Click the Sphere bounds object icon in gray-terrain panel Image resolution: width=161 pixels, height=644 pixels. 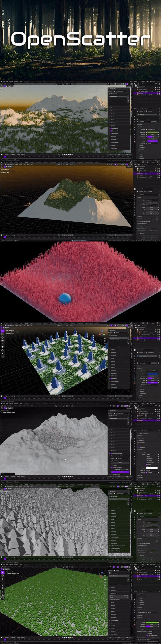(x=147, y=472)
